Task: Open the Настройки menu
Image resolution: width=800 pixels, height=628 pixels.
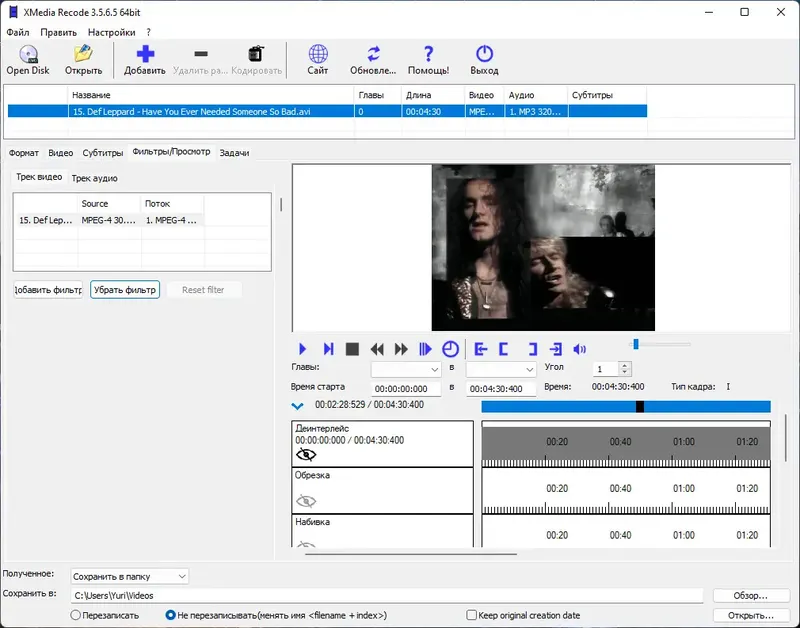Action: [x=111, y=32]
